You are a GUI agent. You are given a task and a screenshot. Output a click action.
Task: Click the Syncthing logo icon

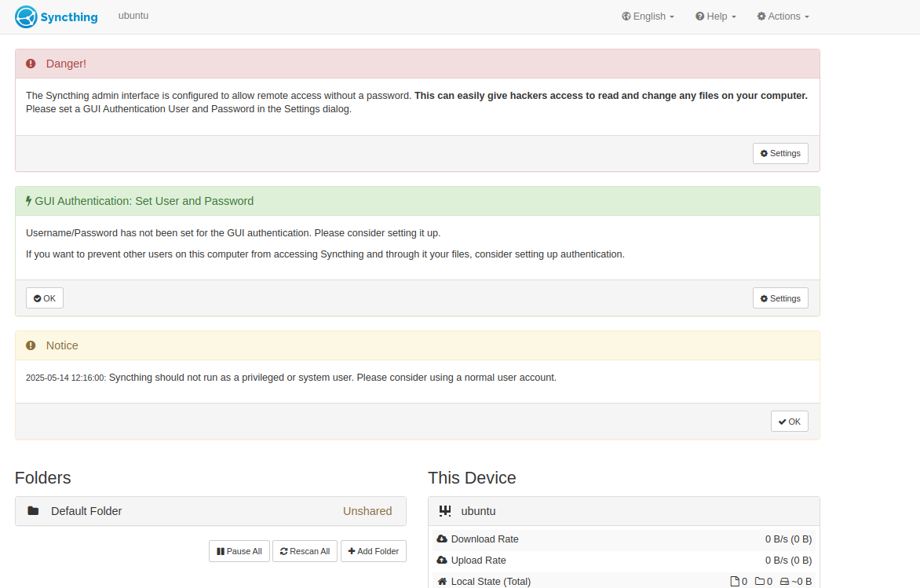pos(26,16)
